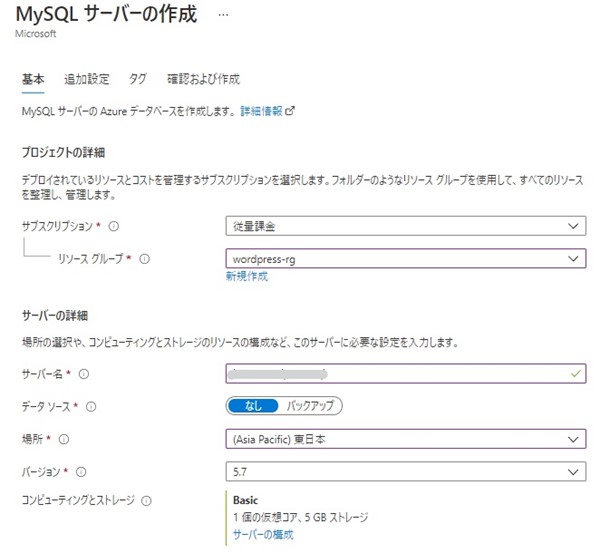Click info icon next to コンピューティングとストレージ
Screen dimensions: 600x553
(147, 501)
